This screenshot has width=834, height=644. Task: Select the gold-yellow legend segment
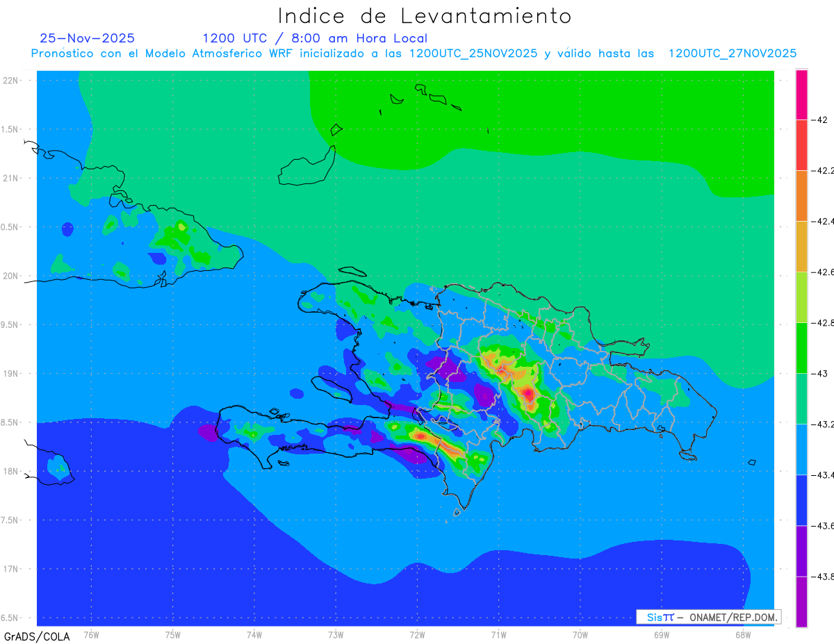801,246
